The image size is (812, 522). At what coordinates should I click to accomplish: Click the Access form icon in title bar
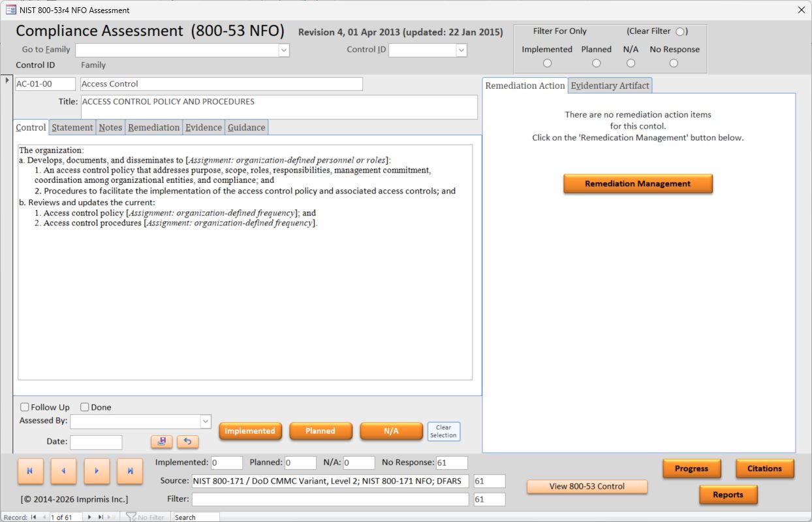point(10,10)
